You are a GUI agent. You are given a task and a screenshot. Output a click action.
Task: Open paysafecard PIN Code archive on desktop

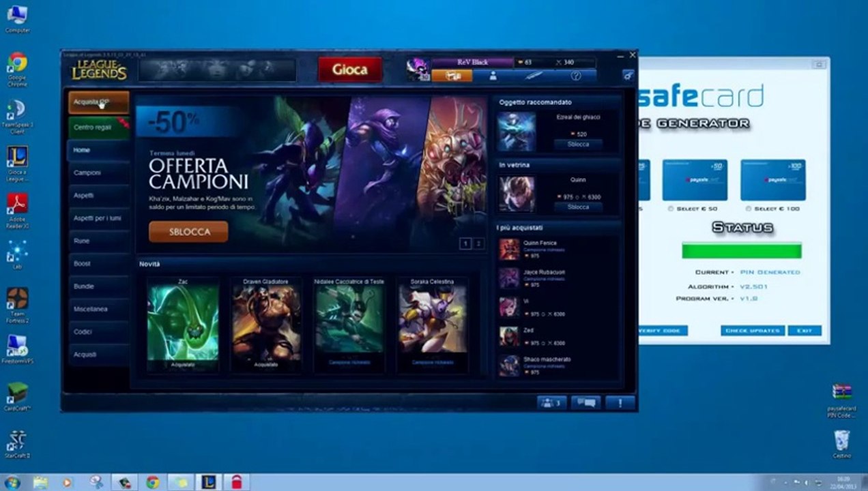(x=841, y=401)
